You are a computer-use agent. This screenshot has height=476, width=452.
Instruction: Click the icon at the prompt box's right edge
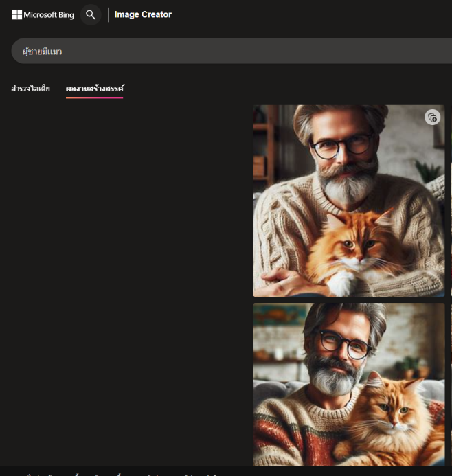[x=448, y=52]
